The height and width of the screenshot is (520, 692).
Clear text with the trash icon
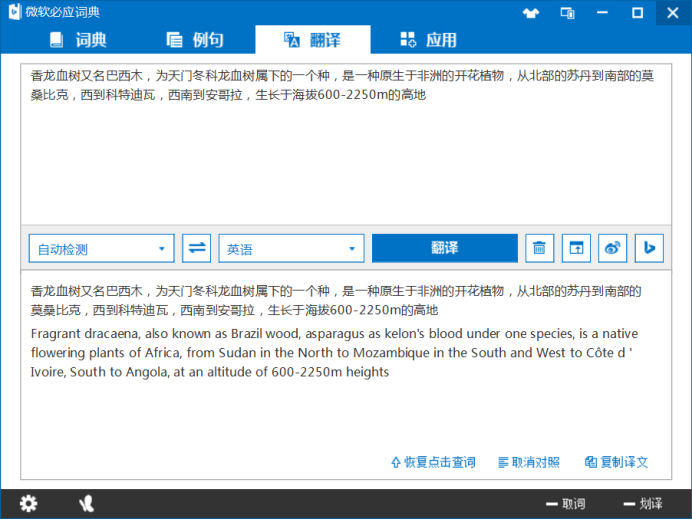pyautogui.click(x=539, y=248)
